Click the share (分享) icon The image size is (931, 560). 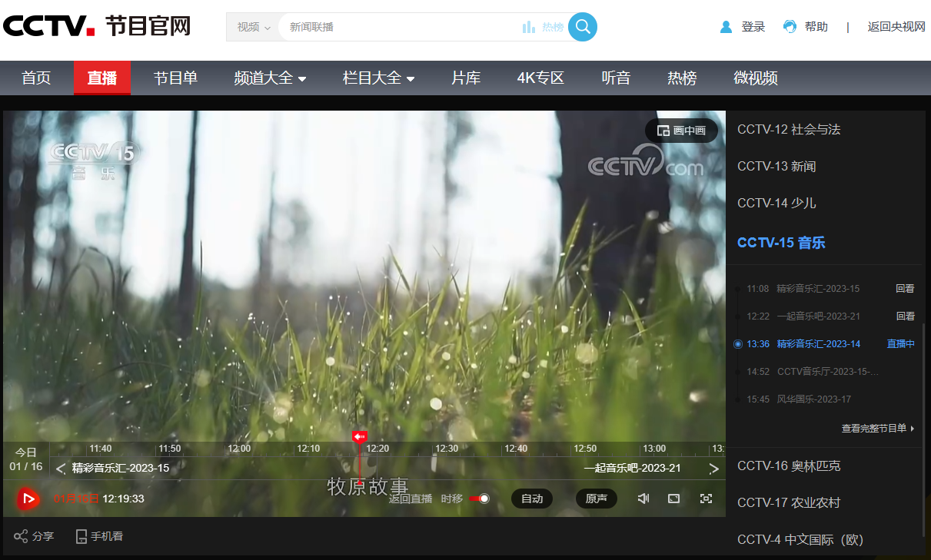point(21,536)
